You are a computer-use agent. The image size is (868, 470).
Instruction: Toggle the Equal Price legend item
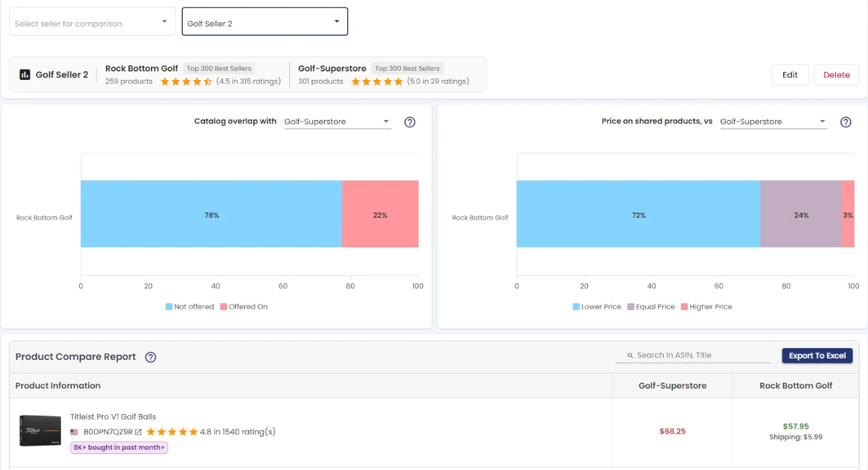651,306
